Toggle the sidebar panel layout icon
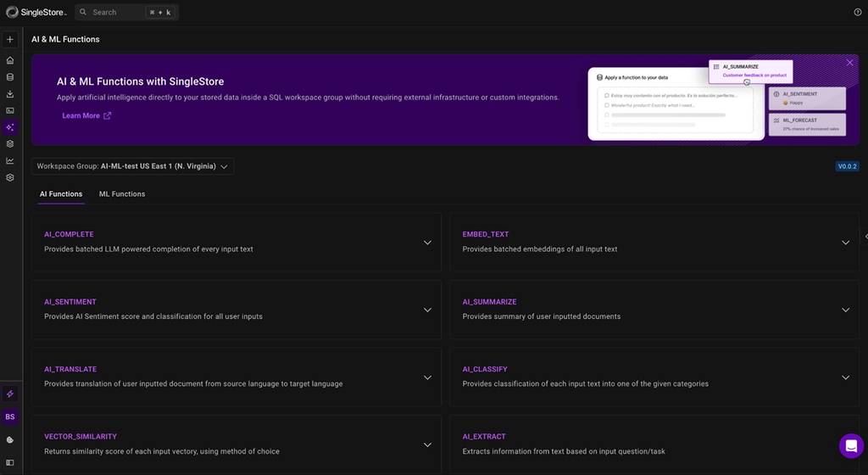Viewport: 868px width, 475px height. coord(10,462)
